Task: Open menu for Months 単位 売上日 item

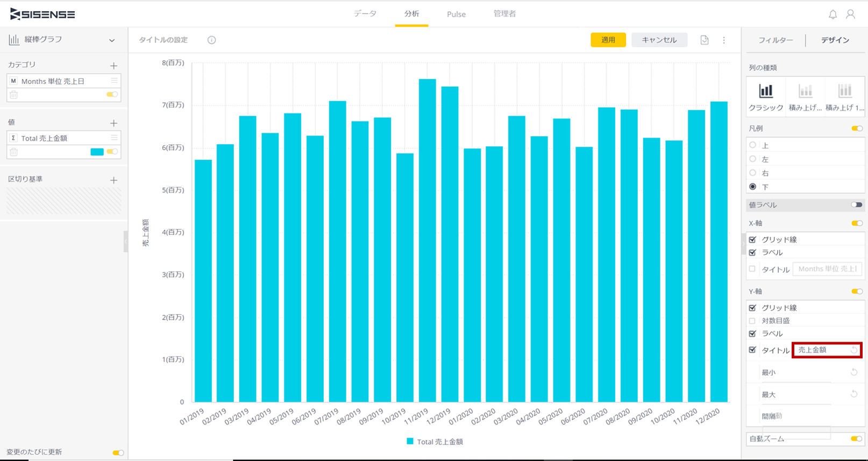Action: [114, 81]
